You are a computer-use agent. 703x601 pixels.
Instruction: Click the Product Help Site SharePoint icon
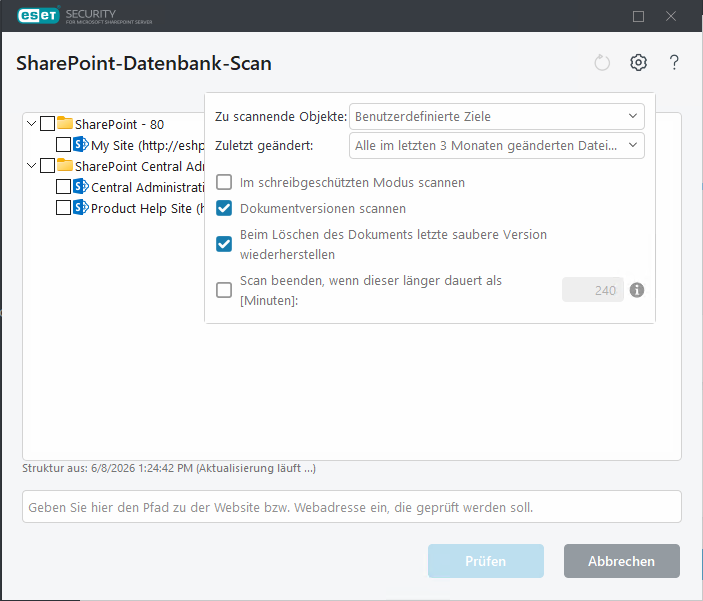(x=81, y=207)
